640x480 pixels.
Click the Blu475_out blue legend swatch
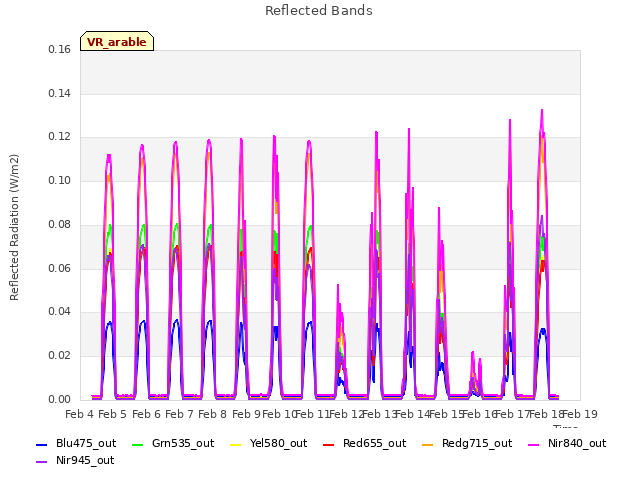coord(42,444)
